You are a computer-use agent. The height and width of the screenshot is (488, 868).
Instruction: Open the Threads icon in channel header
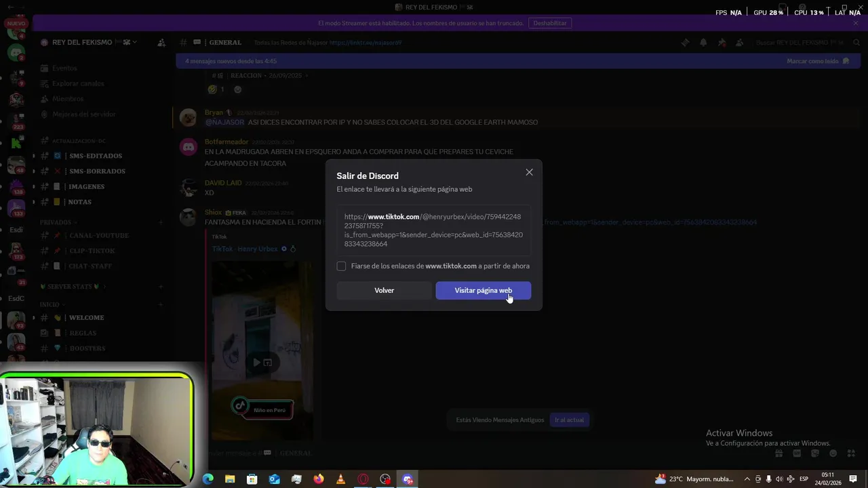685,42
